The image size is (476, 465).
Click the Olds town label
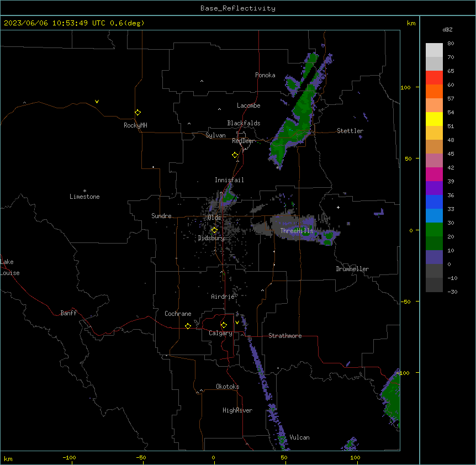[x=214, y=218]
